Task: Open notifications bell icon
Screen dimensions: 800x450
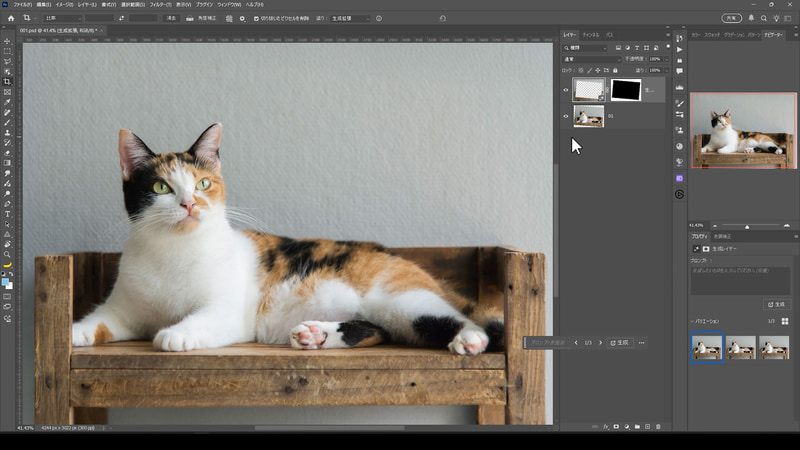Action: [751, 18]
